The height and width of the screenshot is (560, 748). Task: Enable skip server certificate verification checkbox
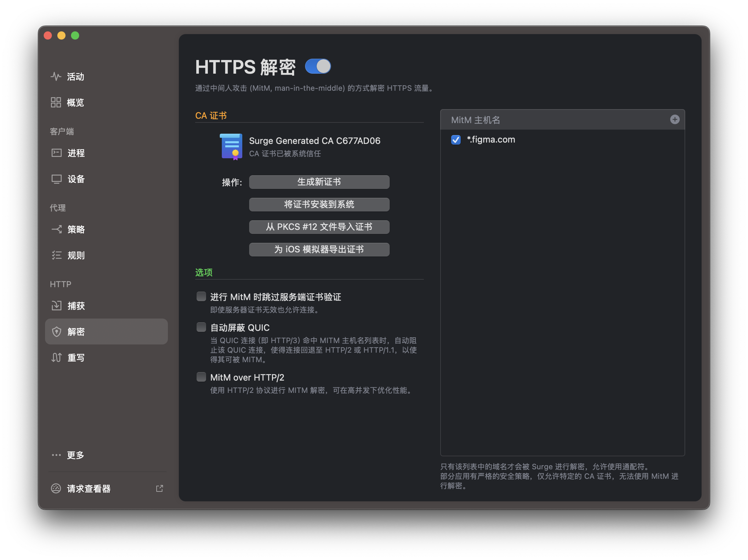(x=201, y=296)
